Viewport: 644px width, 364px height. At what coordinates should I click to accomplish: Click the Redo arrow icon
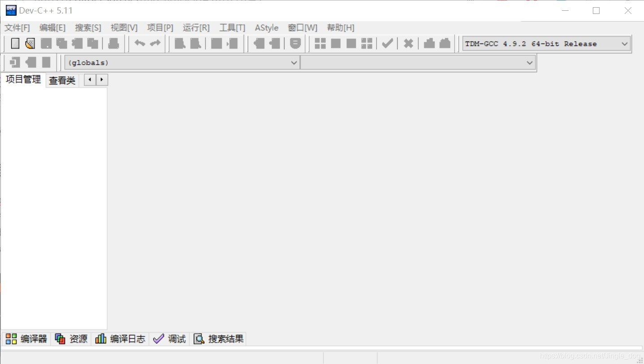coord(155,44)
